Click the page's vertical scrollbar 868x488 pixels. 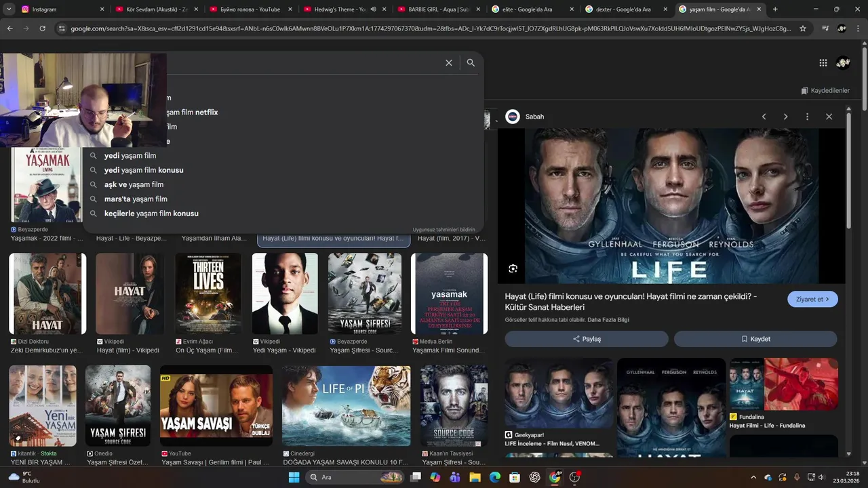pos(865,81)
